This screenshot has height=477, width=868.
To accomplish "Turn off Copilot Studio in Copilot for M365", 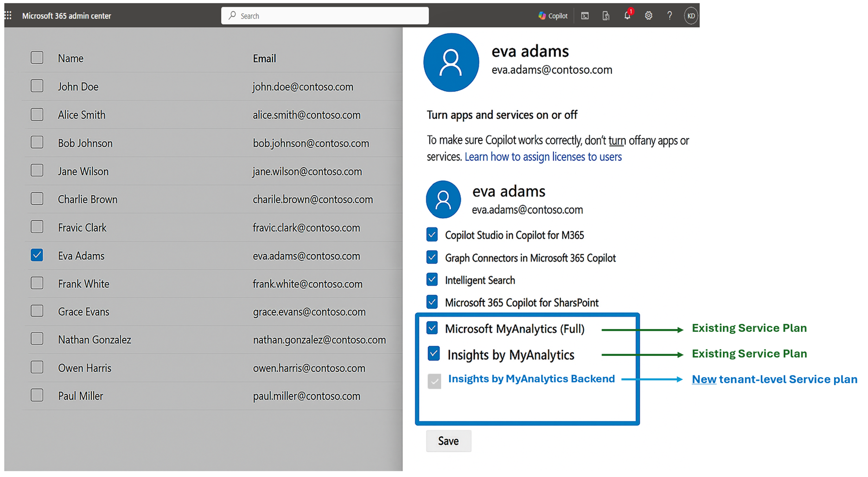I will 432,234.
